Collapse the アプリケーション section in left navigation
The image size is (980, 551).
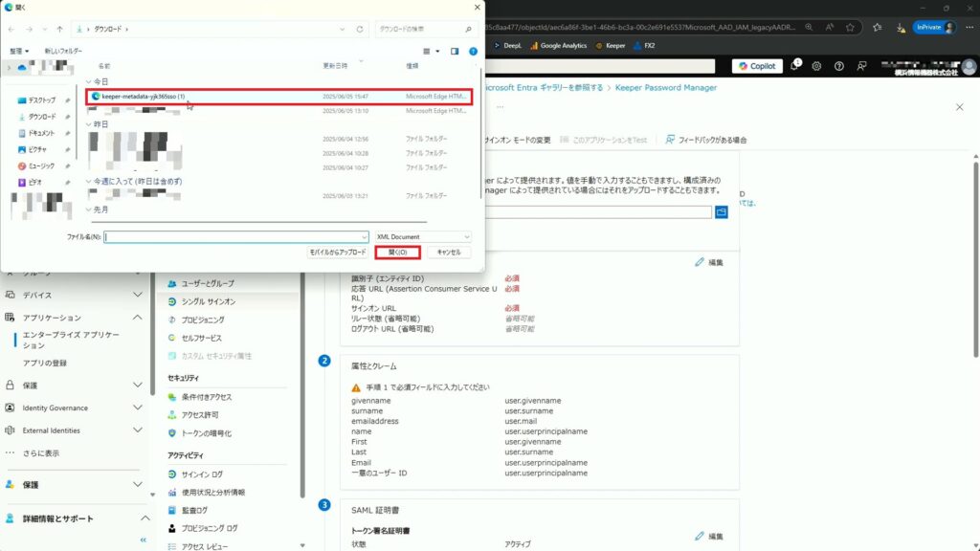[138, 318]
